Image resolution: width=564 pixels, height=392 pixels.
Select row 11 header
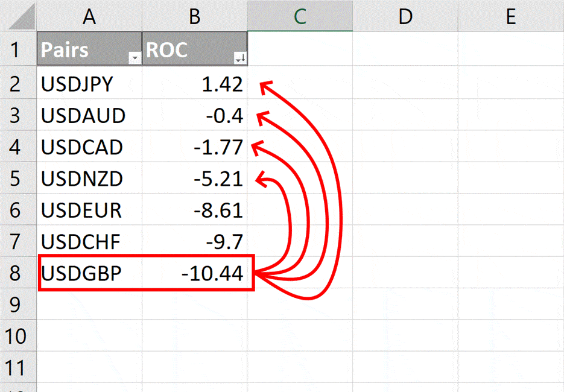click(18, 367)
